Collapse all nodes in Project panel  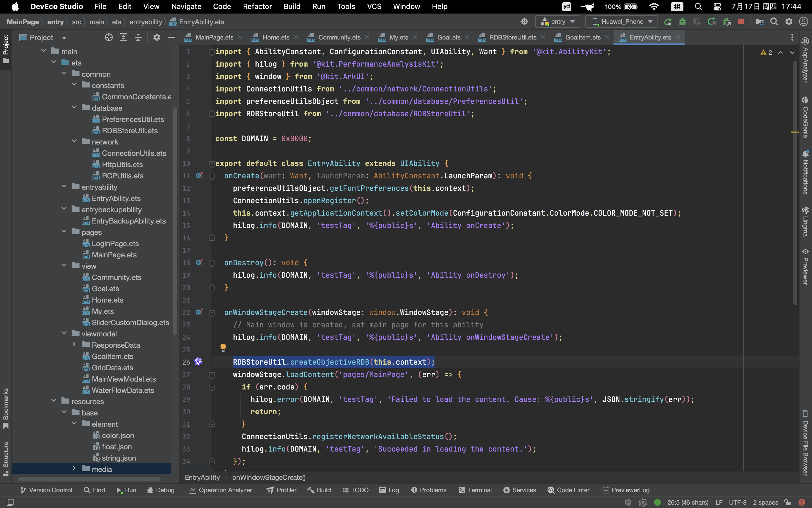pos(138,37)
